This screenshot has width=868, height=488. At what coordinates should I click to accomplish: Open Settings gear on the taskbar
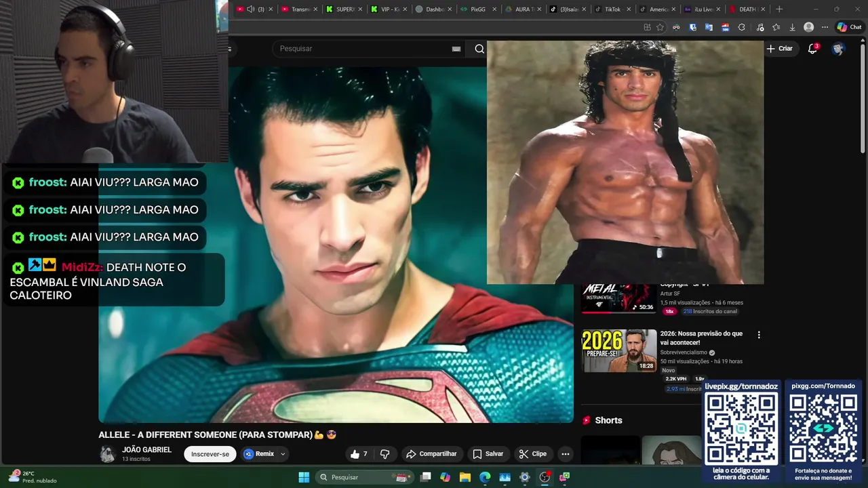[x=524, y=477]
